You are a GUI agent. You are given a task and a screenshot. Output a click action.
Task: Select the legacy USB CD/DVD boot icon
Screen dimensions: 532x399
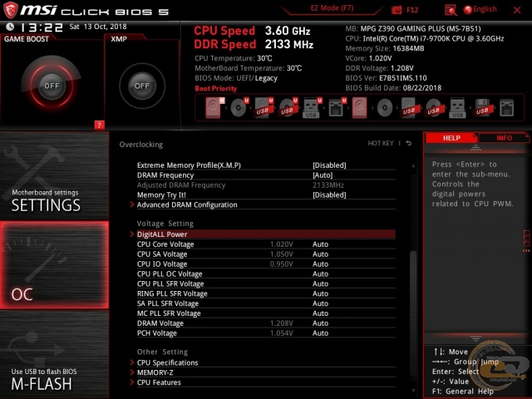pyautogui.click(x=434, y=108)
